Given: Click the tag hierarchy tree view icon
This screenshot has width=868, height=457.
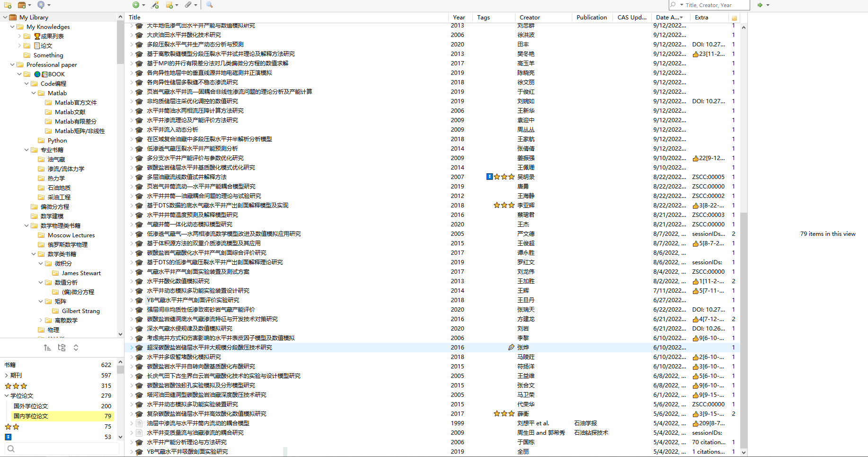Looking at the screenshot, I should click(x=62, y=348).
